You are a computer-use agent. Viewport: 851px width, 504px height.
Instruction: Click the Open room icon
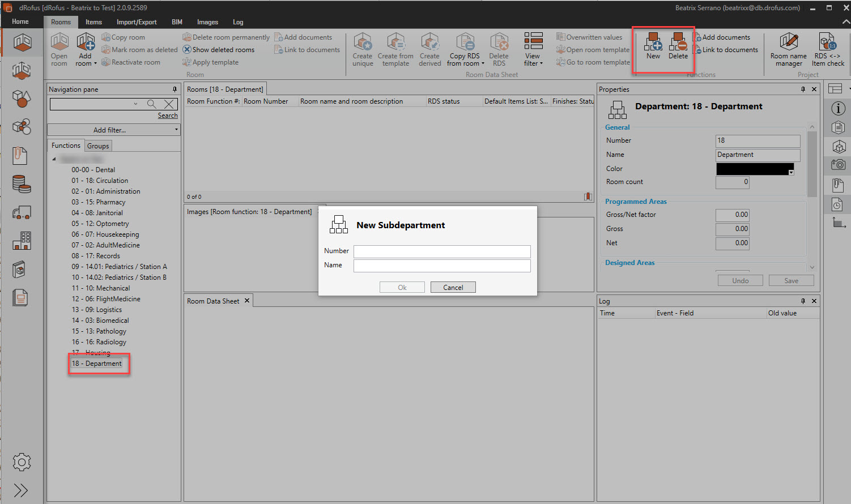point(59,42)
